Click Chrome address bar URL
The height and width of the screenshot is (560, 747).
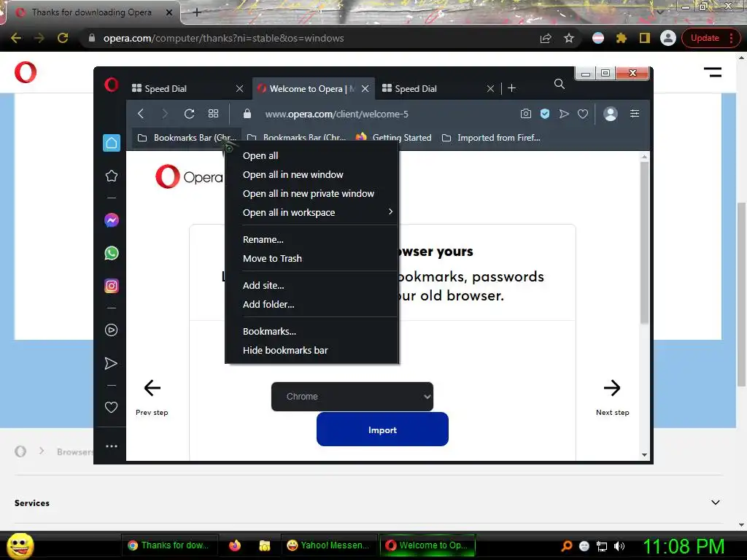pyautogui.click(x=223, y=38)
